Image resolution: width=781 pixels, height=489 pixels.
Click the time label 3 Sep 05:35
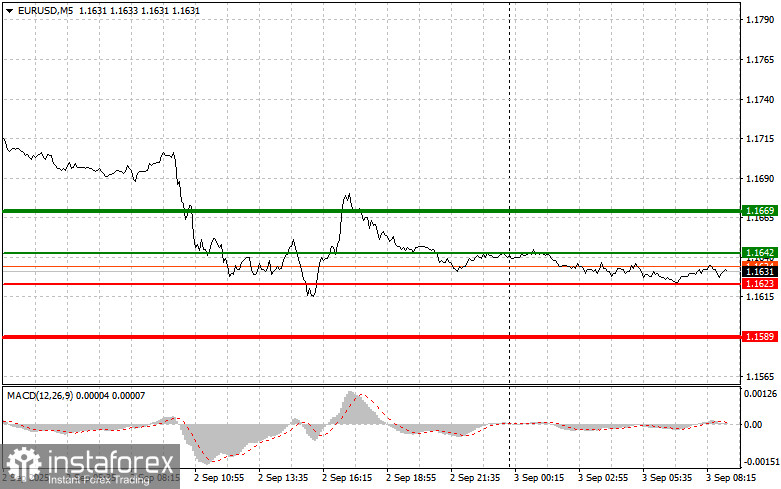coord(667,478)
